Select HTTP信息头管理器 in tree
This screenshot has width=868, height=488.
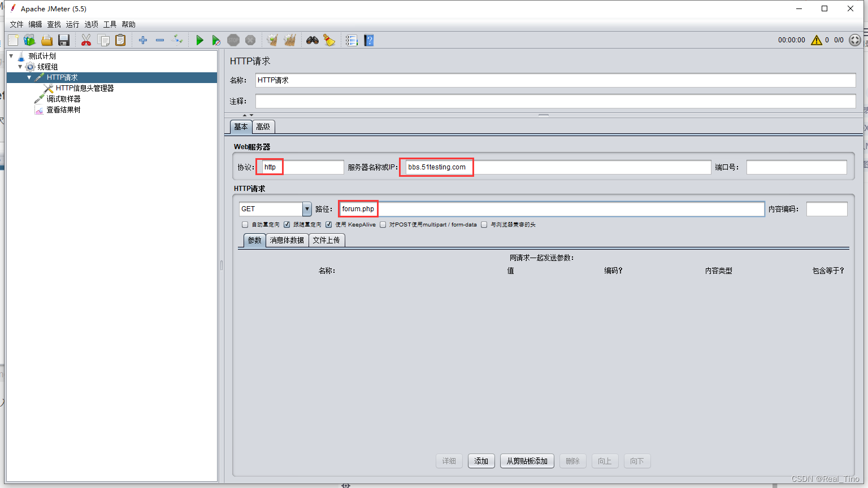point(85,88)
